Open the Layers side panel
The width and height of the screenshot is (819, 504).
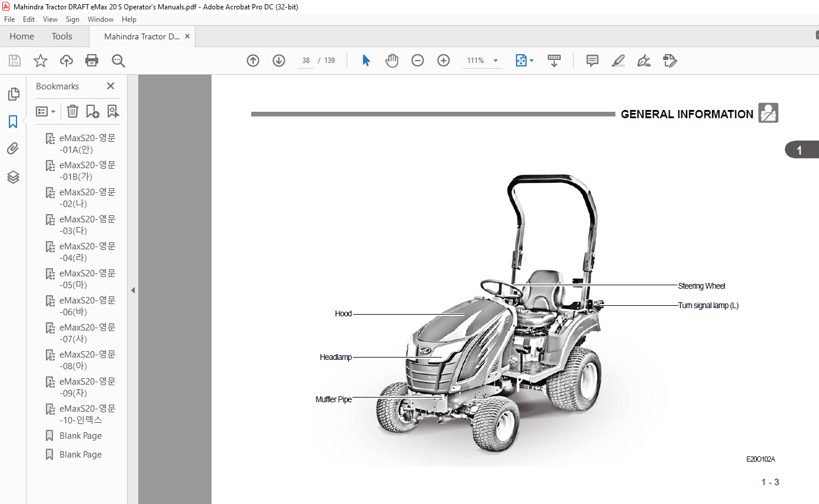(13, 177)
